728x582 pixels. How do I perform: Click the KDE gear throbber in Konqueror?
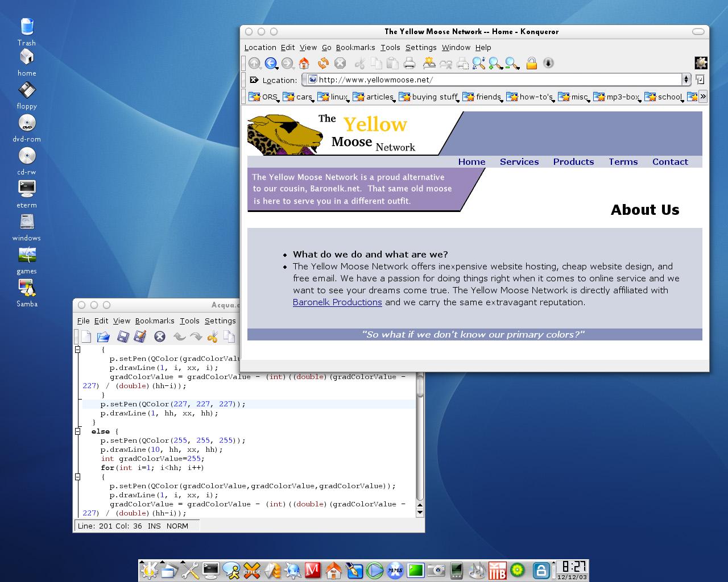click(701, 63)
